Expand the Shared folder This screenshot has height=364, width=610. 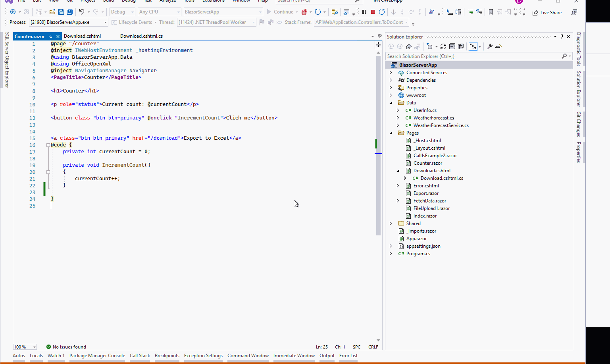click(391, 223)
